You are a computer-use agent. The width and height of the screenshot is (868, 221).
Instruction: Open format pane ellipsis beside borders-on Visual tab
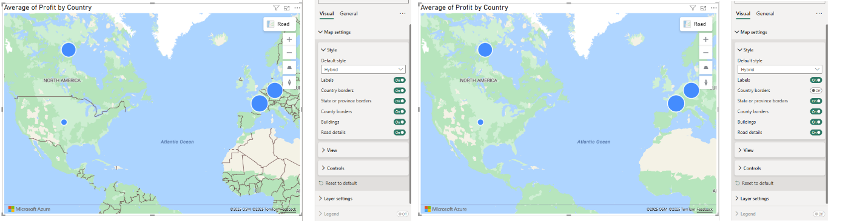tap(403, 13)
